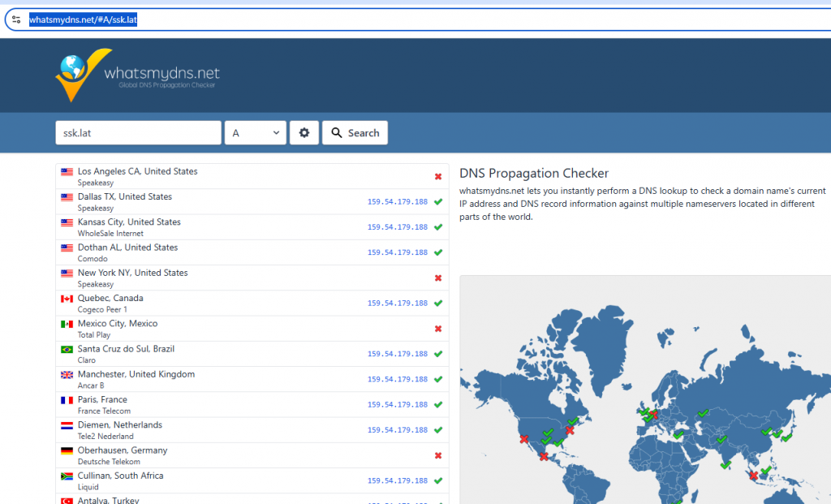Click the site info icon in address bar
This screenshot has width=831, height=504.
(16, 19)
